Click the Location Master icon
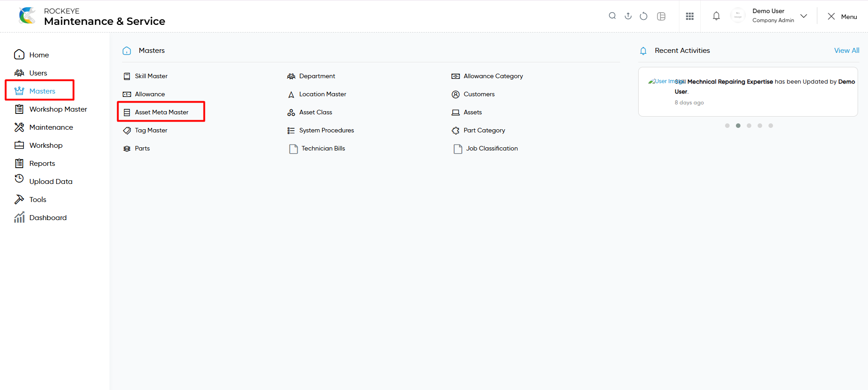The width and height of the screenshot is (868, 390). tap(291, 94)
